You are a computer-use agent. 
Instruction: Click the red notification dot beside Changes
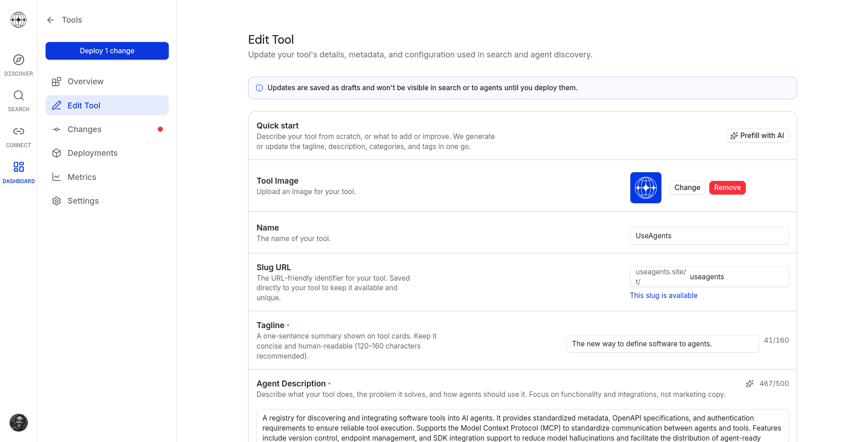[161, 129]
